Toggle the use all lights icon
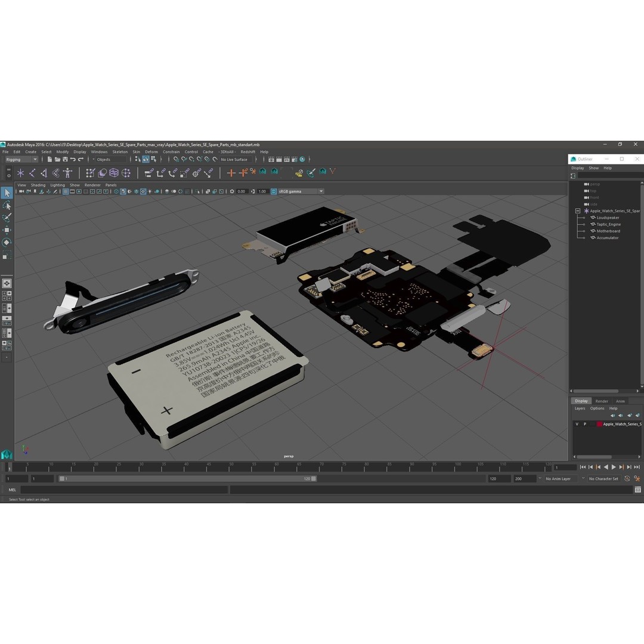644x644 pixels. pos(150,191)
